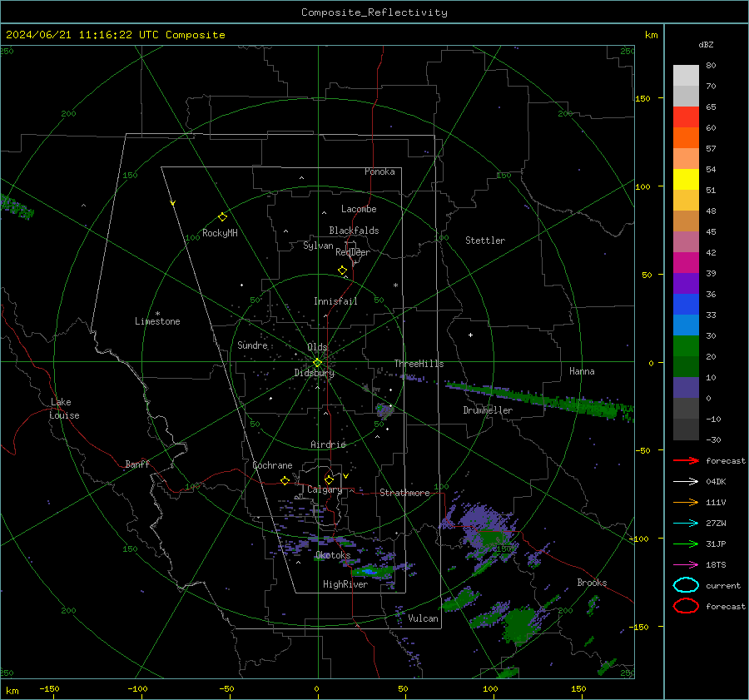Viewport: 749px width, 700px height.
Task: Click the white cross marker west of Hanna
Action: [x=470, y=335]
